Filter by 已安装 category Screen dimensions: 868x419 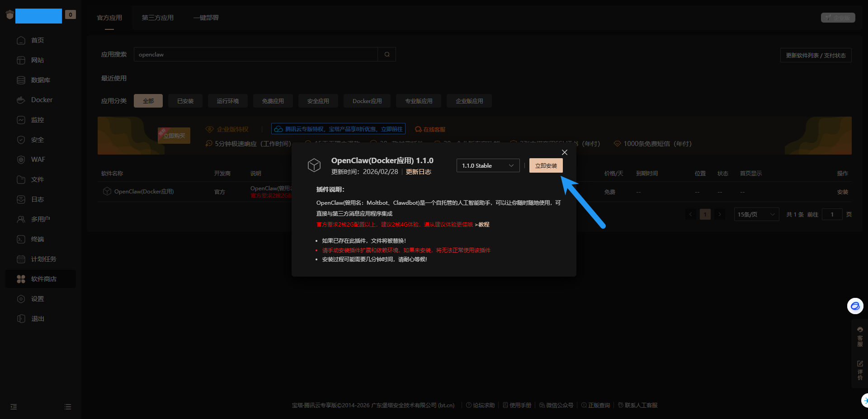185,101
